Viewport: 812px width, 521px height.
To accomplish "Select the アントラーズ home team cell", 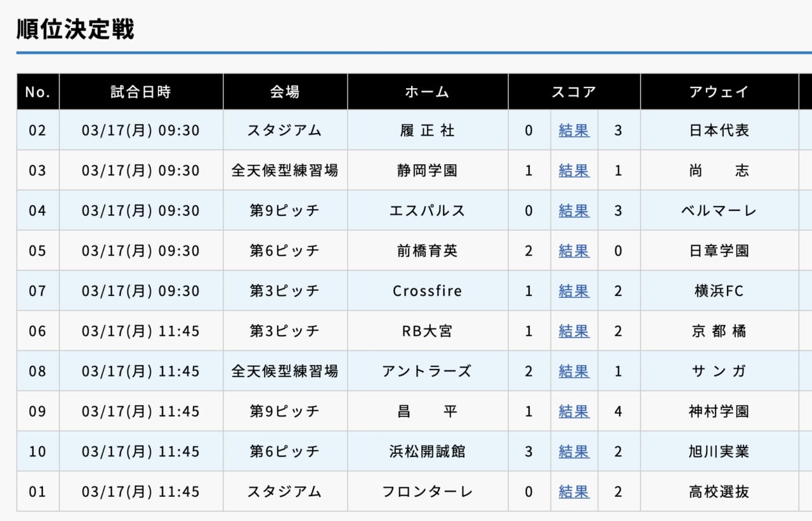I will 428,371.
